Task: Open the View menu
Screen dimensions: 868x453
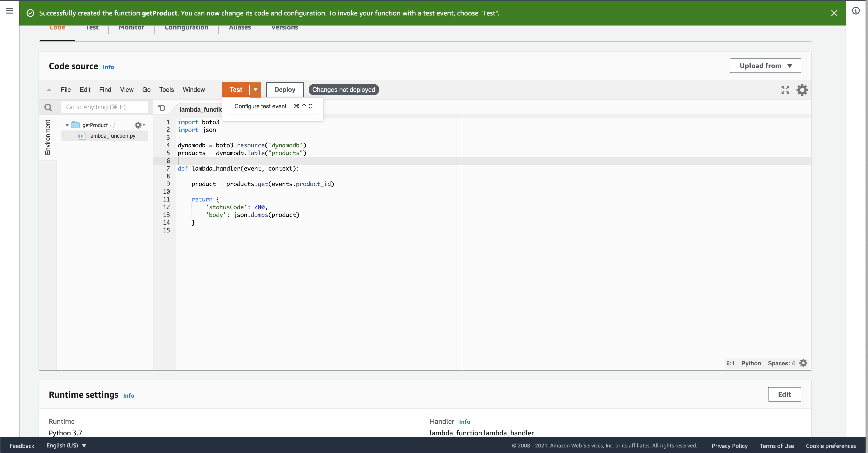Action: point(127,90)
